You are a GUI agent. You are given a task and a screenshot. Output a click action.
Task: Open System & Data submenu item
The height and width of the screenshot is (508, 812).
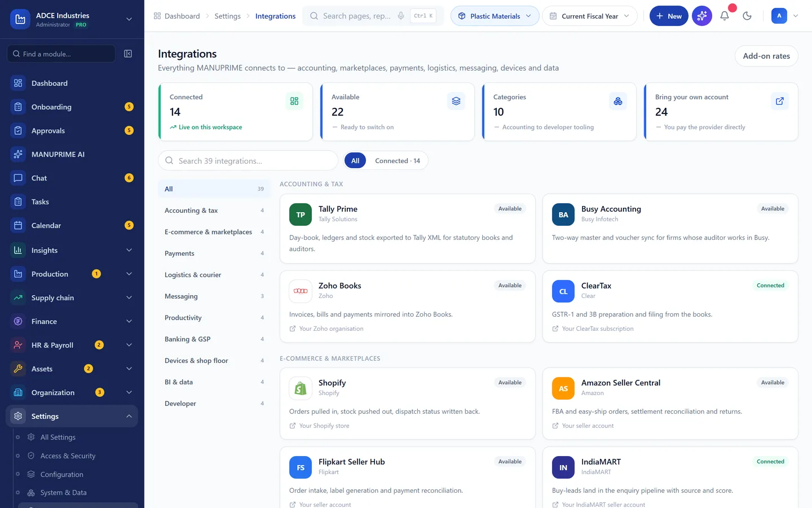point(63,492)
